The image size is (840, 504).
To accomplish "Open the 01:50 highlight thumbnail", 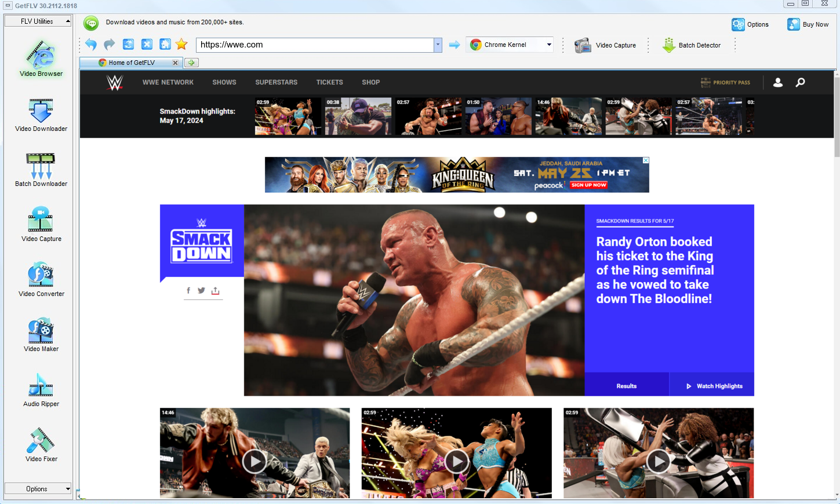I will pos(499,116).
